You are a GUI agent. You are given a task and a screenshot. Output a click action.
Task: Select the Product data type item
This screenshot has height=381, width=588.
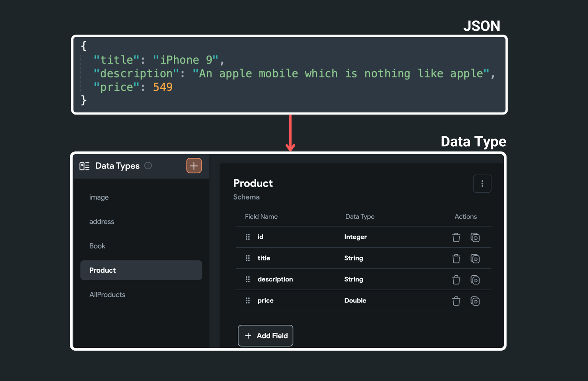[141, 270]
